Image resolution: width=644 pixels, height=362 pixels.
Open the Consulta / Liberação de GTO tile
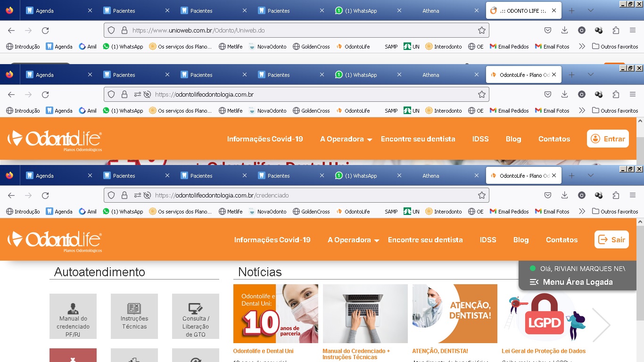196,316
